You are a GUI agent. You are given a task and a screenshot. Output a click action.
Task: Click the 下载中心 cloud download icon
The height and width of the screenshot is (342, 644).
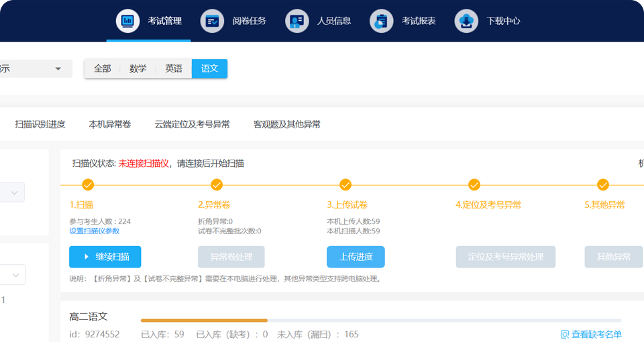point(466,21)
